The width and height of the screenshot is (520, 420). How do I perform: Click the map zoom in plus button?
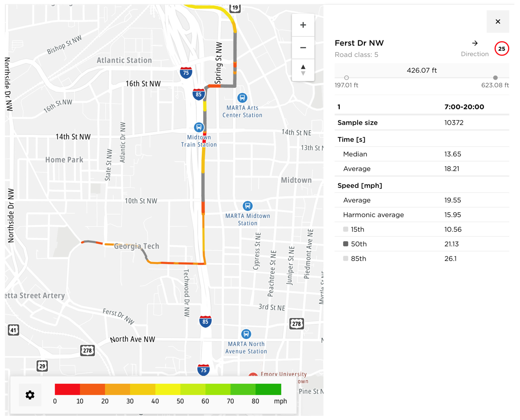coord(303,25)
